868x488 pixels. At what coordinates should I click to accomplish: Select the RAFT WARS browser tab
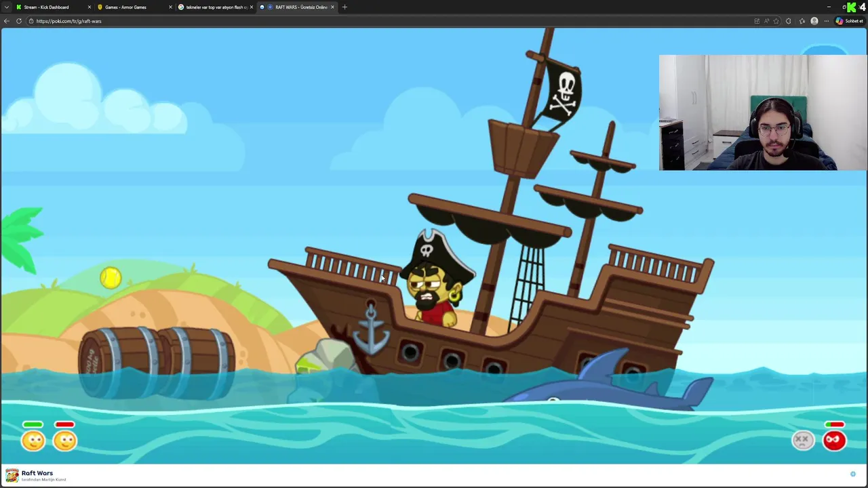(x=296, y=7)
